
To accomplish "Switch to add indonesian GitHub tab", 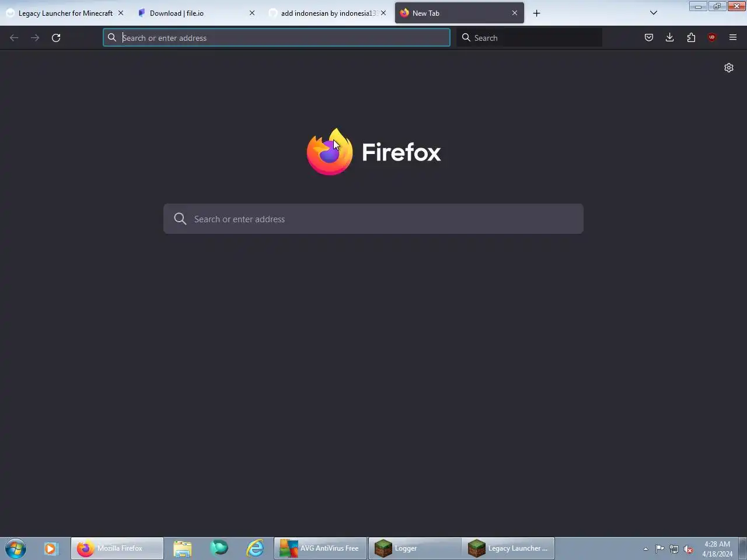I will (328, 13).
